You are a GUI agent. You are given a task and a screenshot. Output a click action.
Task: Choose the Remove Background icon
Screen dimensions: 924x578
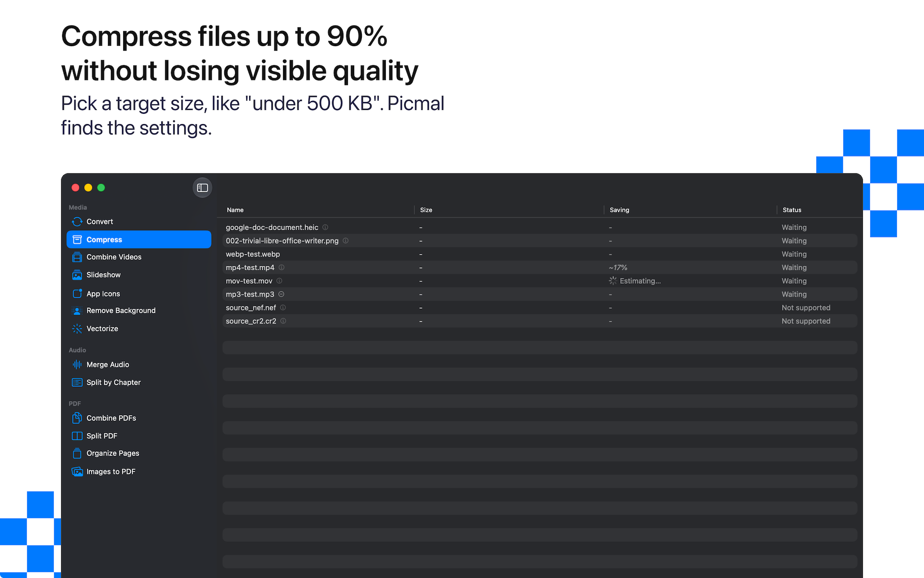77,311
